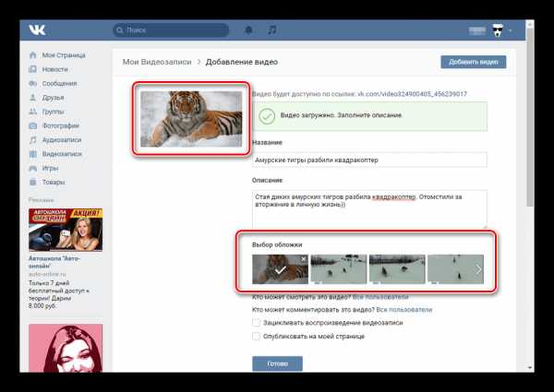Image resolution: width=554 pixels, height=392 pixels.
Task: Expand the profile menu arrow
Action: tap(511, 30)
